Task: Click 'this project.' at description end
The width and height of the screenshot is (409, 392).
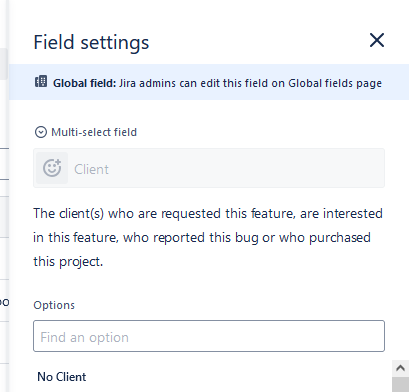Action: [68, 262]
